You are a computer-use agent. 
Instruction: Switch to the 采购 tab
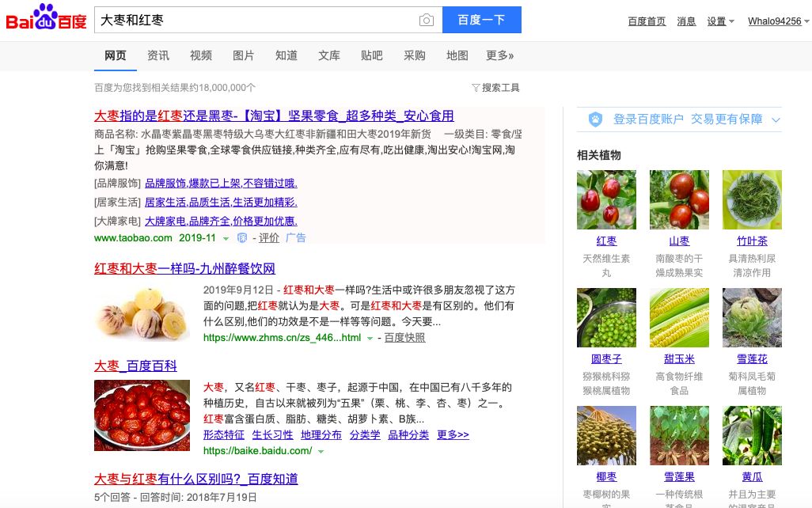coord(414,55)
